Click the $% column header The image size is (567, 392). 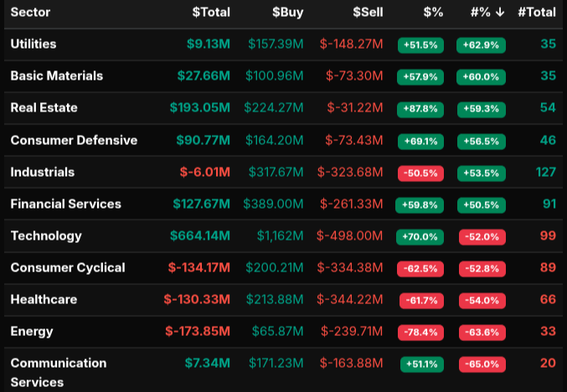click(433, 13)
